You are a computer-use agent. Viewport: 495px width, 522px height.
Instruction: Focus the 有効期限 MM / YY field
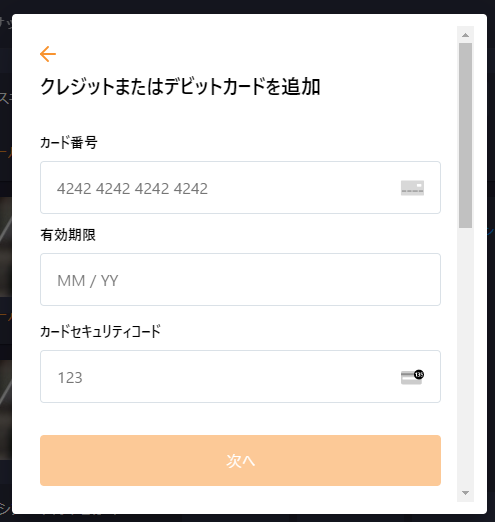tap(240, 279)
